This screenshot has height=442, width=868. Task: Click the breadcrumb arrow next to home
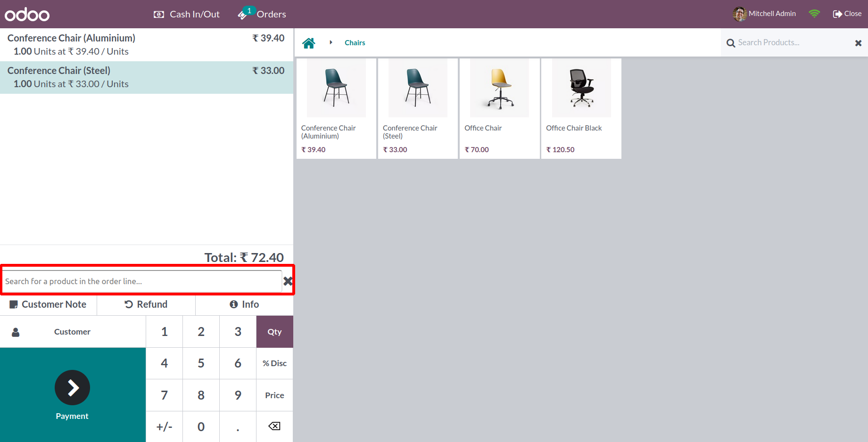click(331, 42)
